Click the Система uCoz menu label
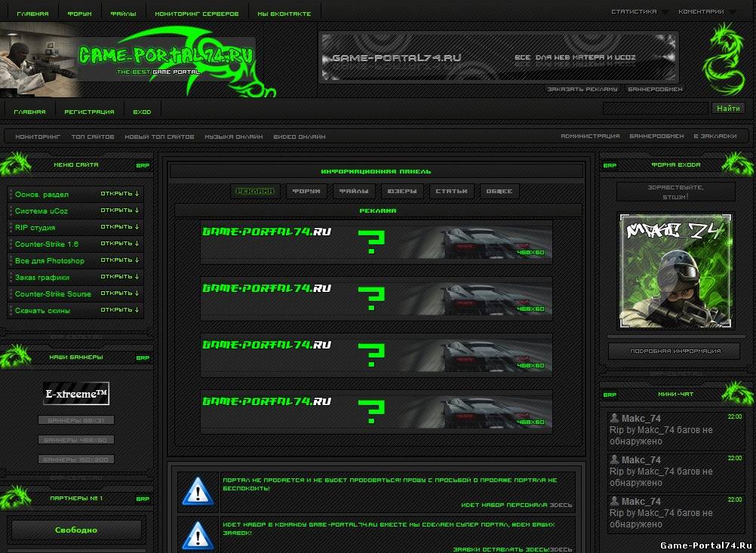The height and width of the screenshot is (553, 756). [x=41, y=210]
